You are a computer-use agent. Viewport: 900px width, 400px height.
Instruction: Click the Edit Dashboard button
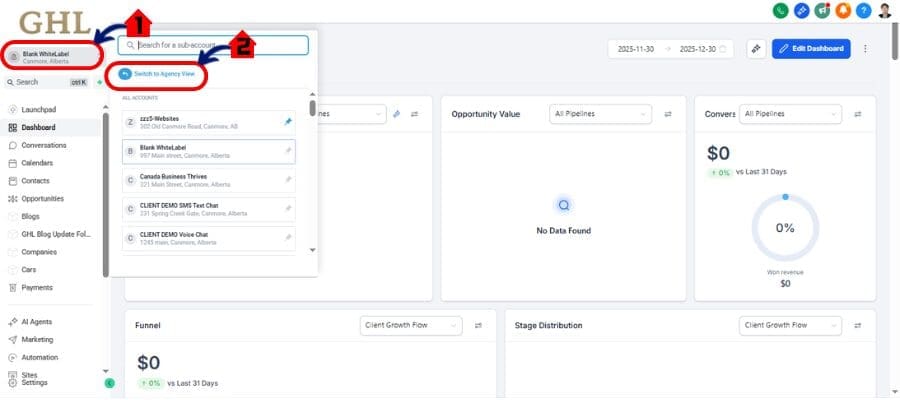[810, 48]
